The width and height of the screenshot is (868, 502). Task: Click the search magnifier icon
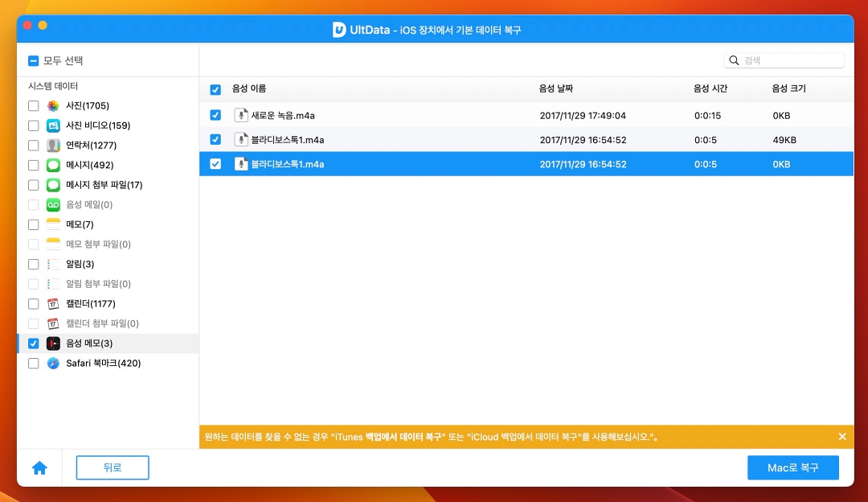point(734,60)
